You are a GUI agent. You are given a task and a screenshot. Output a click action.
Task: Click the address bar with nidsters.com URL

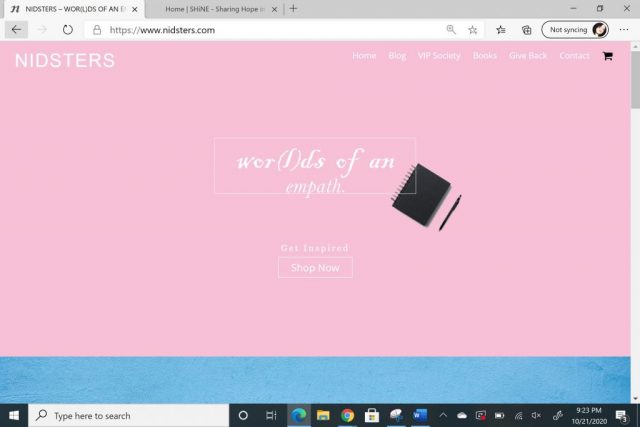click(270, 30)
